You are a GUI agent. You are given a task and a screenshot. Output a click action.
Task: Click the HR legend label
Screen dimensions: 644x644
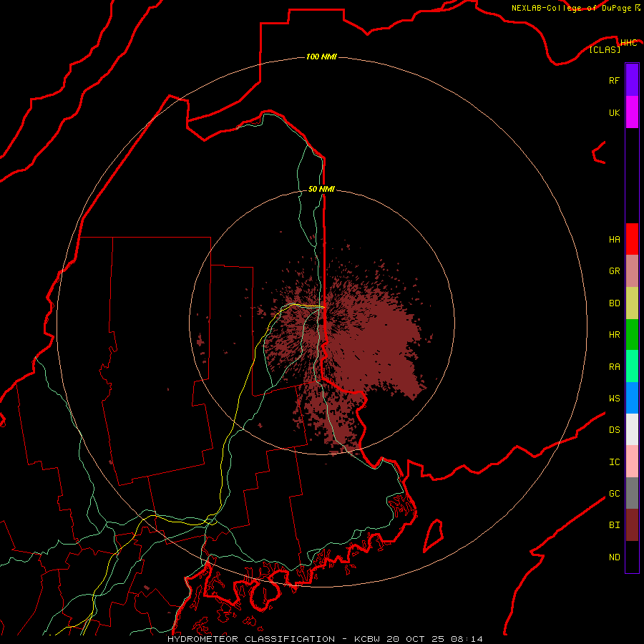[614, 335]
